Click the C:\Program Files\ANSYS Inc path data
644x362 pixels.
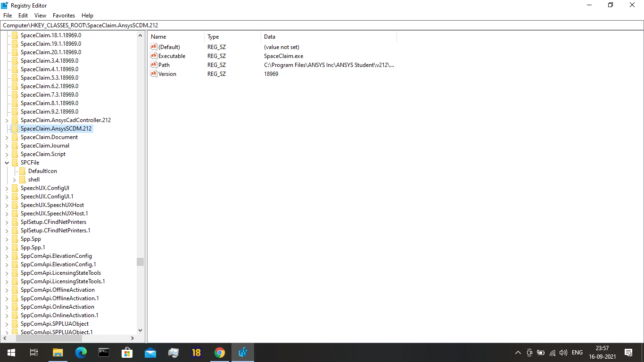click(x=329, y=65)
